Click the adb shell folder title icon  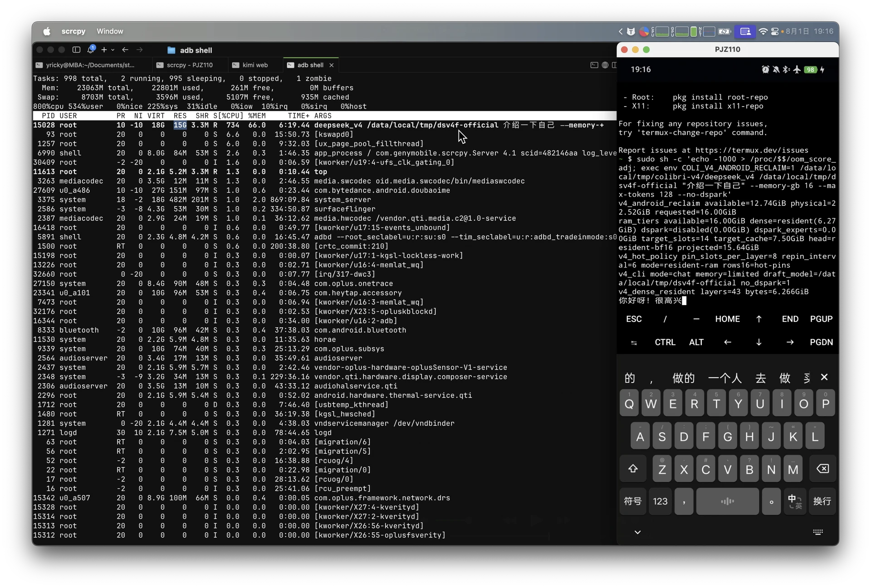pos(171,50)
